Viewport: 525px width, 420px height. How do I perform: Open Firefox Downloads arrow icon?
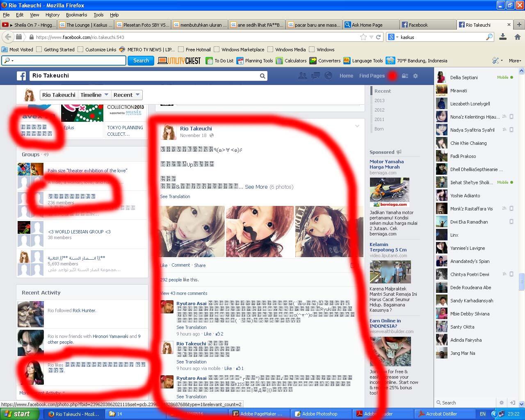[503, 37]
